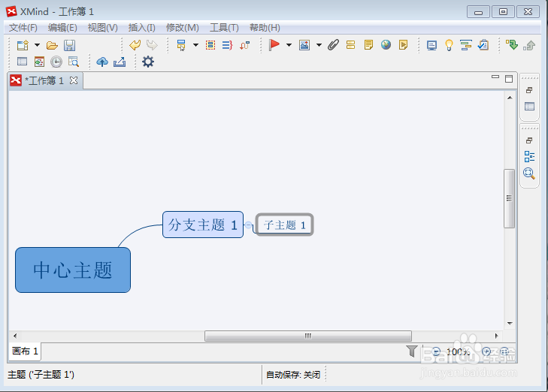Image resolution: width=548 pixels, height=392 pixels.
Task: Click the Undo arrow icon
Action: coord(135,44)
